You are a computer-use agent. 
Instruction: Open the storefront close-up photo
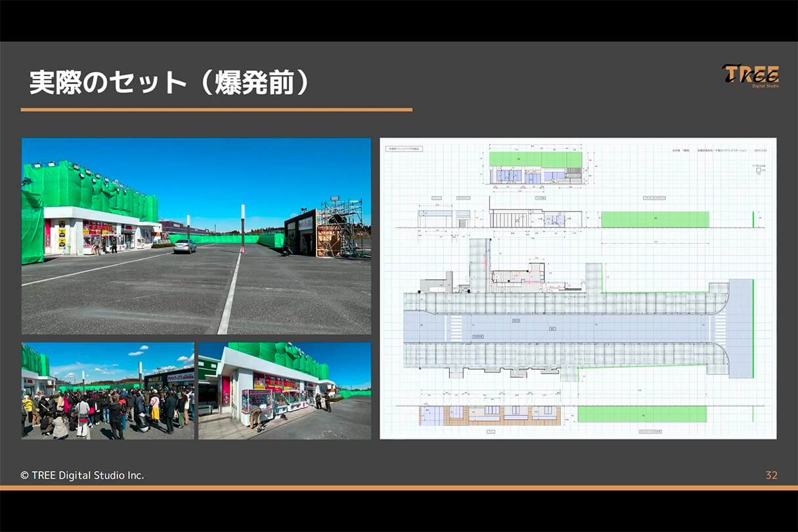284,391
